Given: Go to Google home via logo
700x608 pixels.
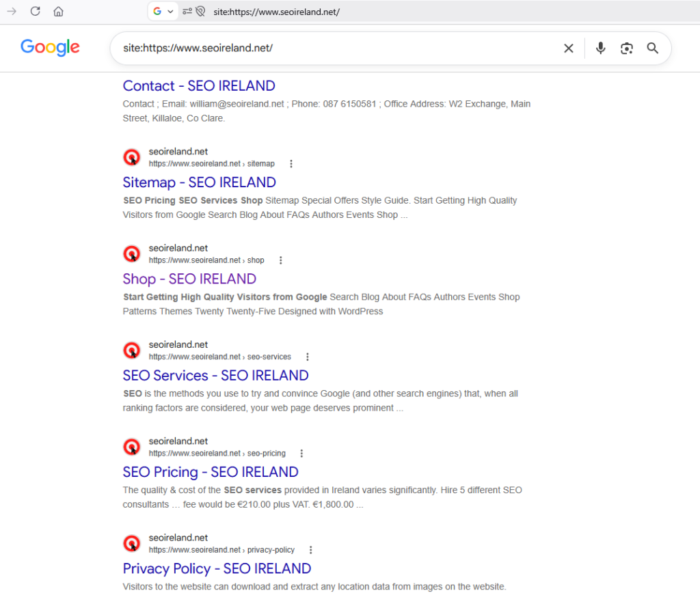Looking at the screenshot, I should 50,47.
